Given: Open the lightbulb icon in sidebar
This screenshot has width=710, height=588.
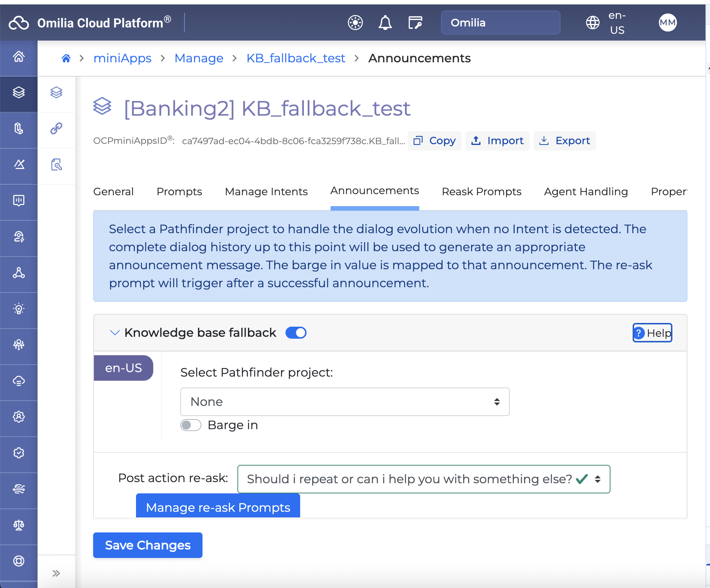Looking at the screenshot, I should 19,309.
